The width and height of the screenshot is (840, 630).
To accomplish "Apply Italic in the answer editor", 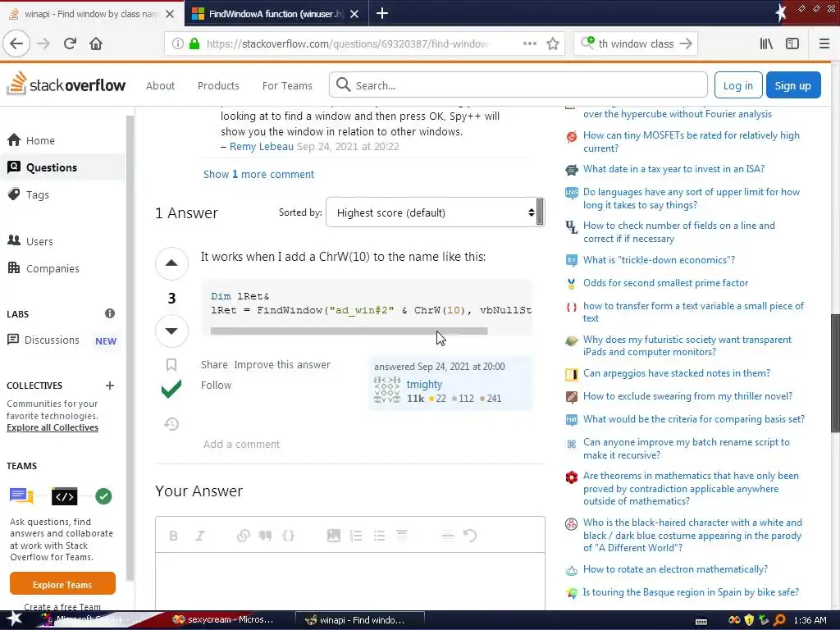I will [200, 536].
